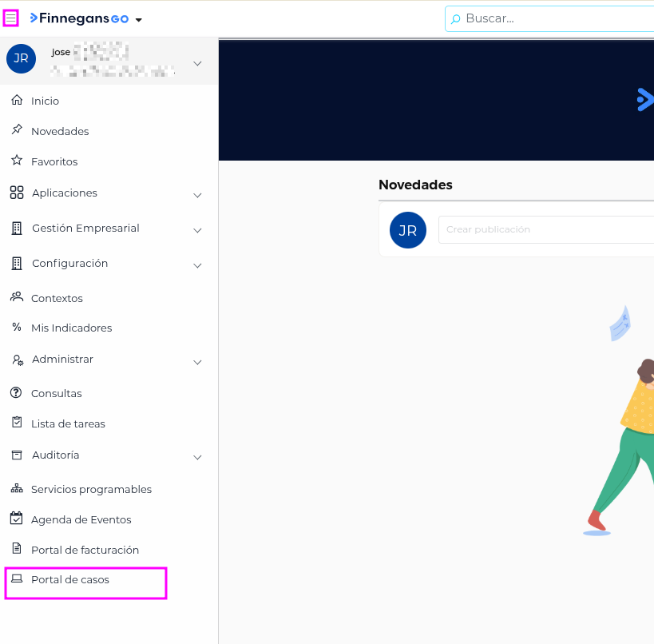The height and width of the screenshot is (644, 654).
Task: Open the FinnegansGO dropdown arrow
Action: coord(139,19)
